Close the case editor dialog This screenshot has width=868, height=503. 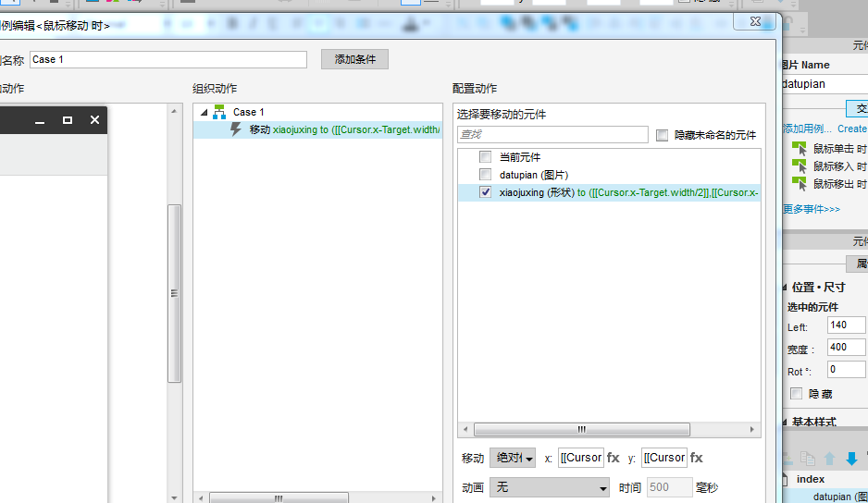pyautogui.click(x=755, y=21)
